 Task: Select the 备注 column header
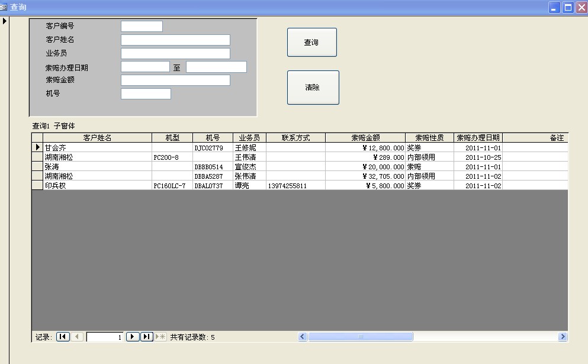click(x=535, y=137)
